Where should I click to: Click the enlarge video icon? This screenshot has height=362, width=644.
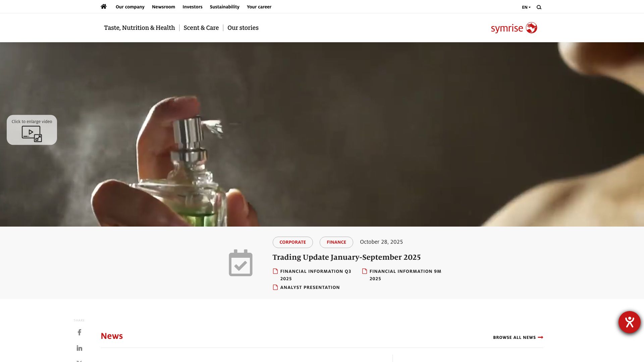click(x=32, y=133)
